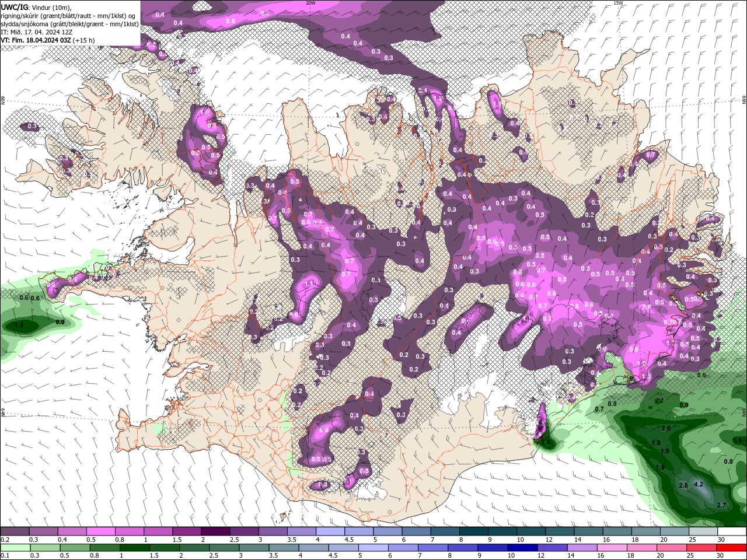This screenshot has width=747, height=560.
Task: Click the 2.0 rainfall value
Action: 666,428
